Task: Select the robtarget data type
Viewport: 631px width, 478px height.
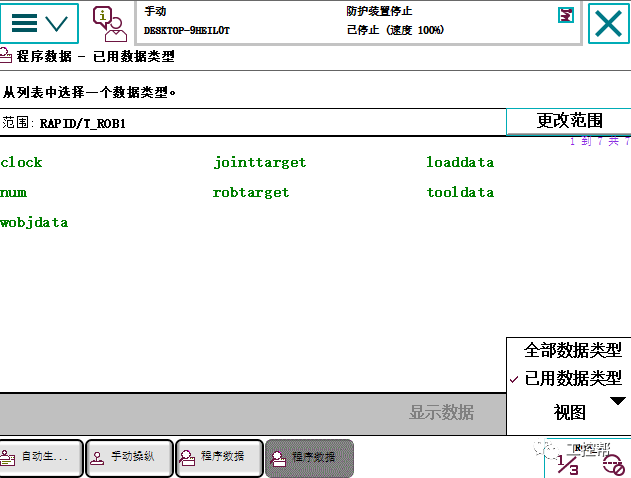Action: 251,192
